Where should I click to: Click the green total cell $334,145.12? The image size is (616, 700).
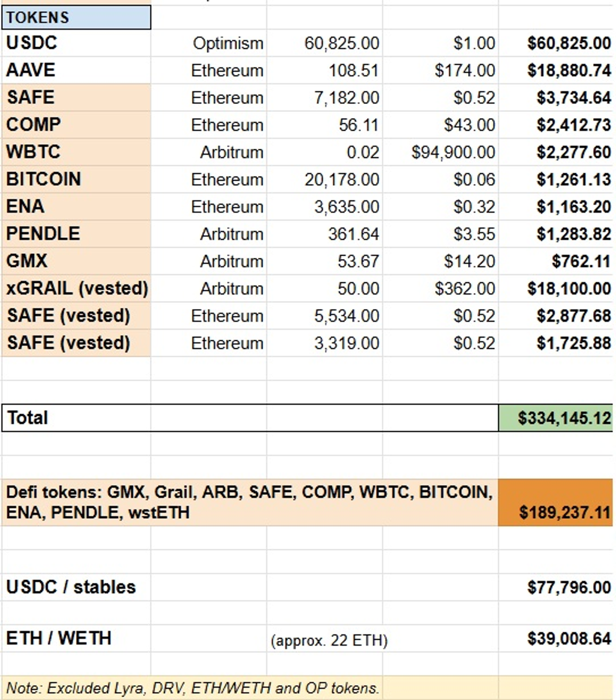(564, 418)
